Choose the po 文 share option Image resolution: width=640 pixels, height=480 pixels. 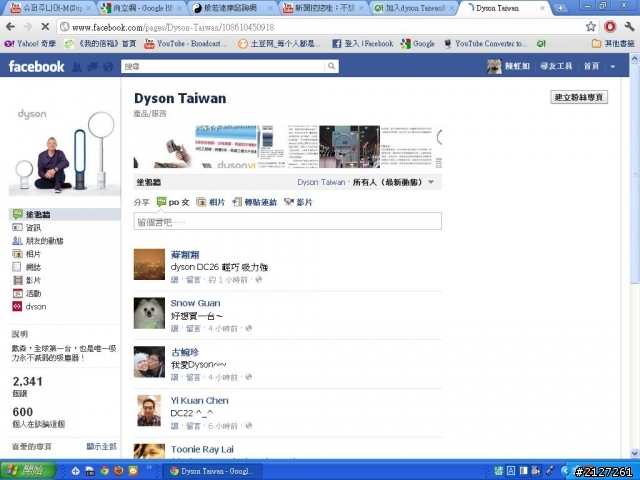(x=173, y=202)
